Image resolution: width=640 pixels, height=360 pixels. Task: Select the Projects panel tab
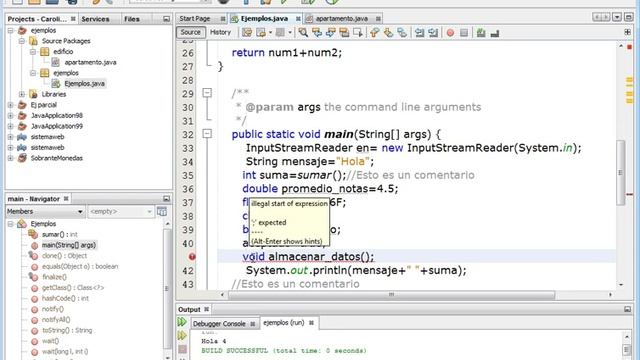[x=37, y=19]
